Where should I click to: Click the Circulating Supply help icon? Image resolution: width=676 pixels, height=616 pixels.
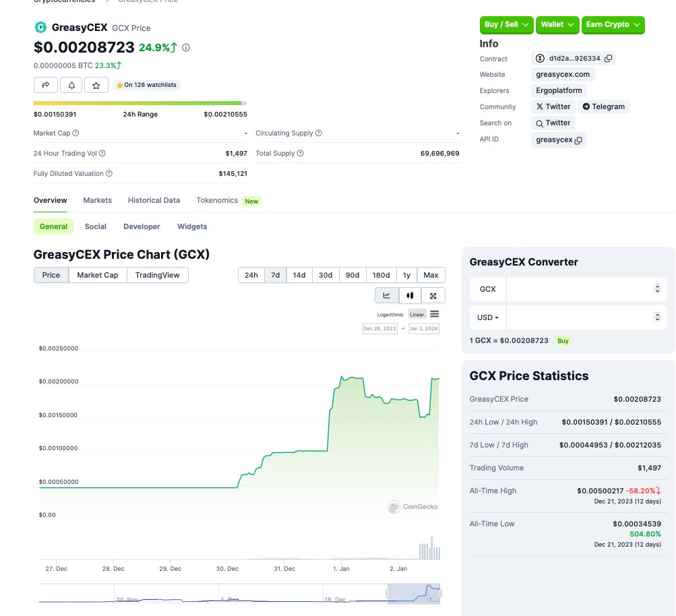click(x=319, y=133)
